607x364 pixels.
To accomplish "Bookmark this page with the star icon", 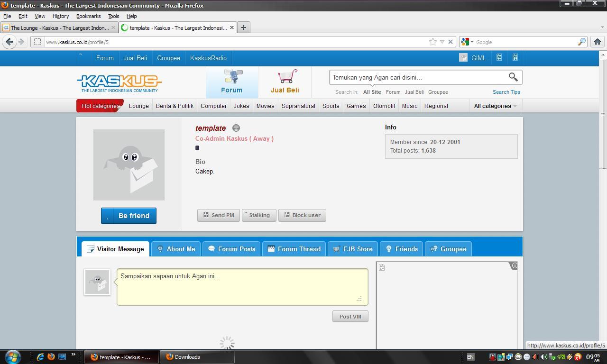I will pos(433,42).
